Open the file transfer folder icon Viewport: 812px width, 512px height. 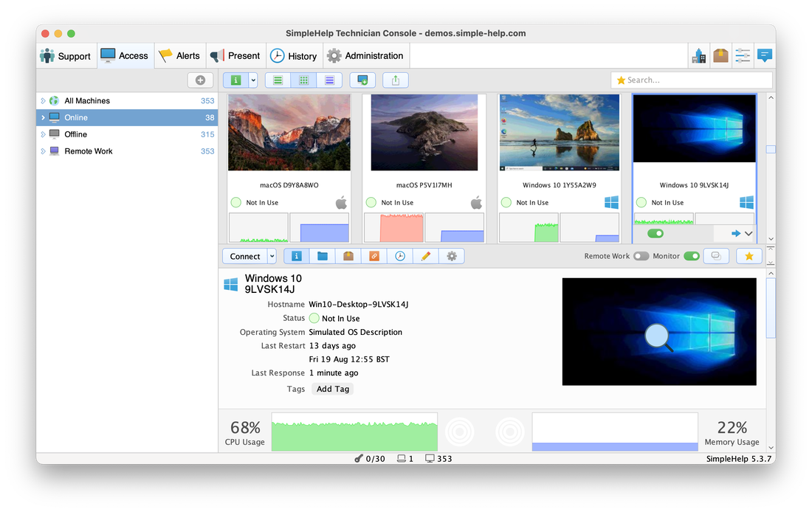[323, 256]
